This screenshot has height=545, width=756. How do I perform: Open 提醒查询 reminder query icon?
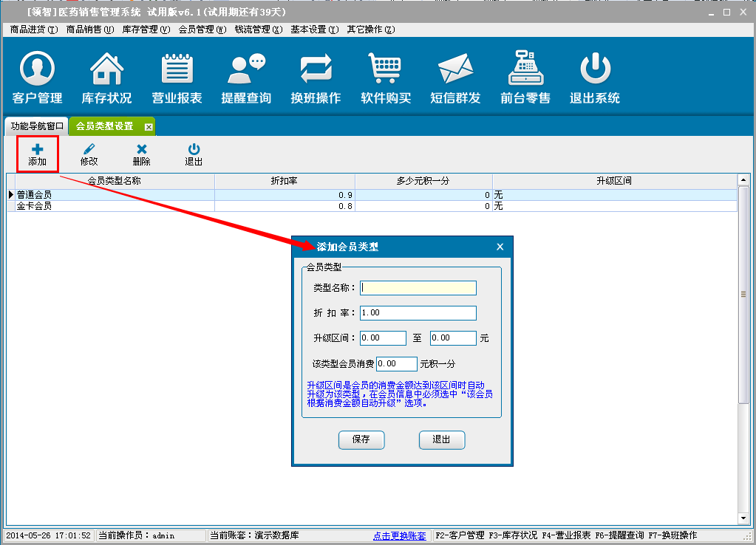(x=246, y=78)
